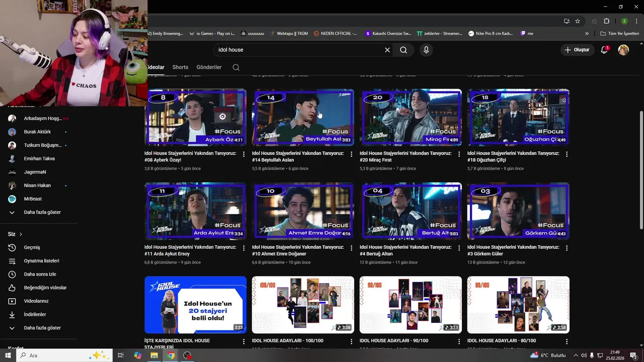This screenshot has height=362, width=644.
Task: Start voice search with the microphone
Action: (x=426, y=50)
